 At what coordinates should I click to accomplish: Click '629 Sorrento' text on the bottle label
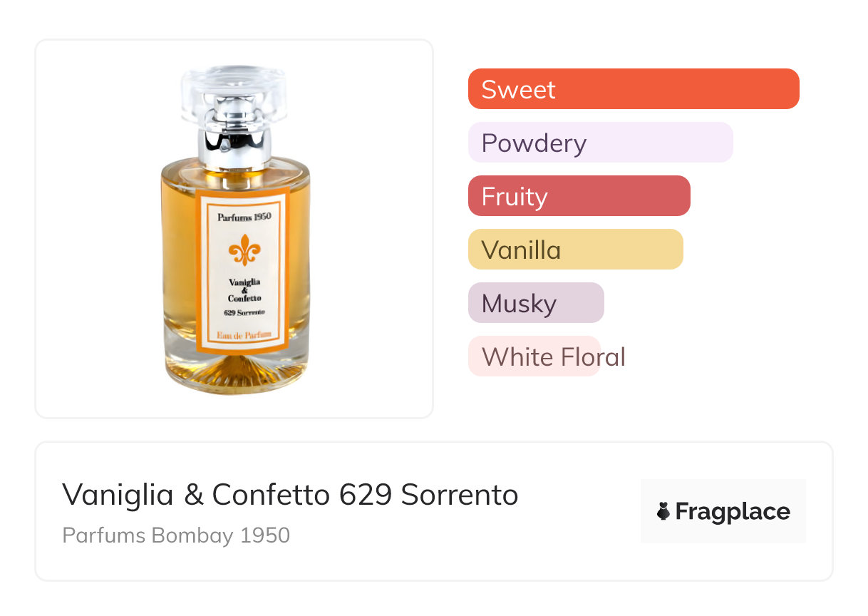(244, 312)
